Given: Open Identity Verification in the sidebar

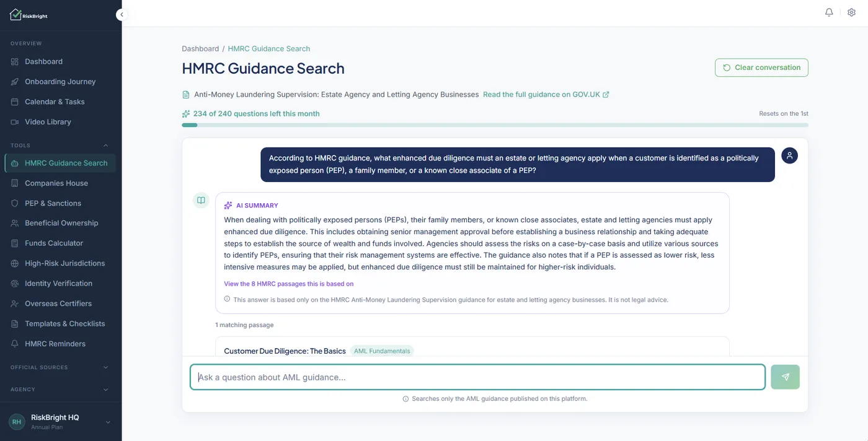Looking at the screenshot, I should click(60, 284).
